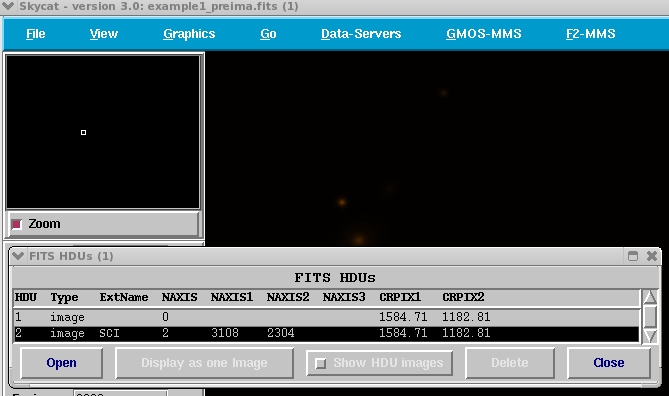Open the Go menu
Image resolution: width=669 pixels, height=396 pixels.
coord(268,34)
